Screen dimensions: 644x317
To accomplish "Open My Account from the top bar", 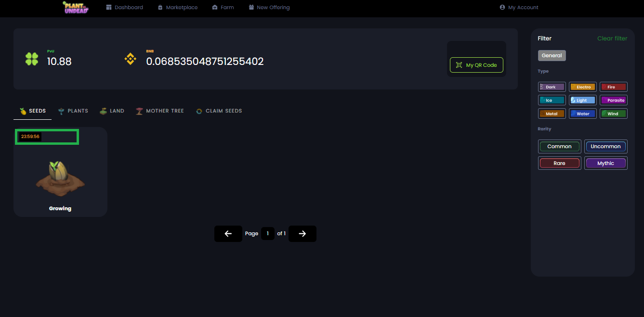I will coord(519,8).
